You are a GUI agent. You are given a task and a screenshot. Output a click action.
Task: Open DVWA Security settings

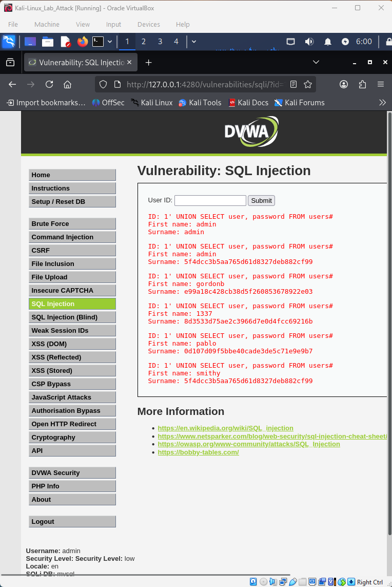[x=72, y=473]
